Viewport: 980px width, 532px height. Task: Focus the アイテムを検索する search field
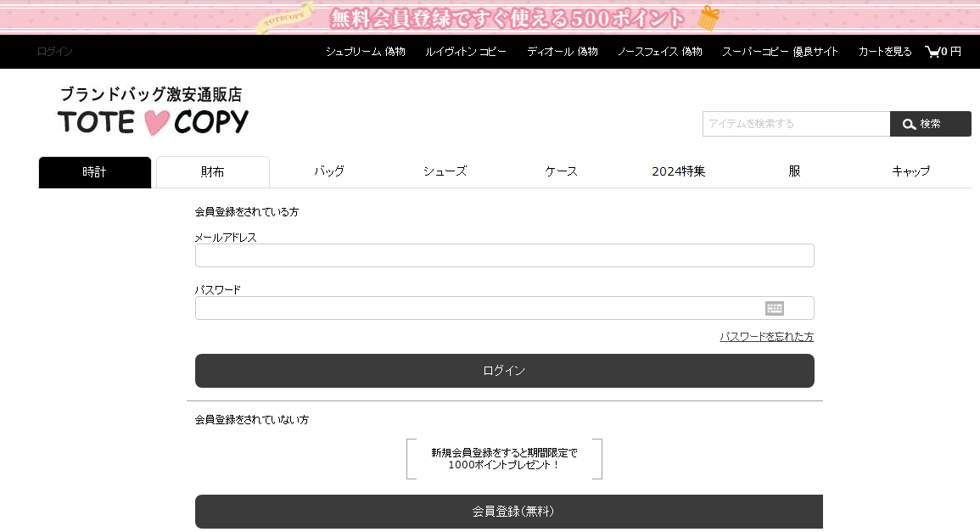click(x=796, y=124)
